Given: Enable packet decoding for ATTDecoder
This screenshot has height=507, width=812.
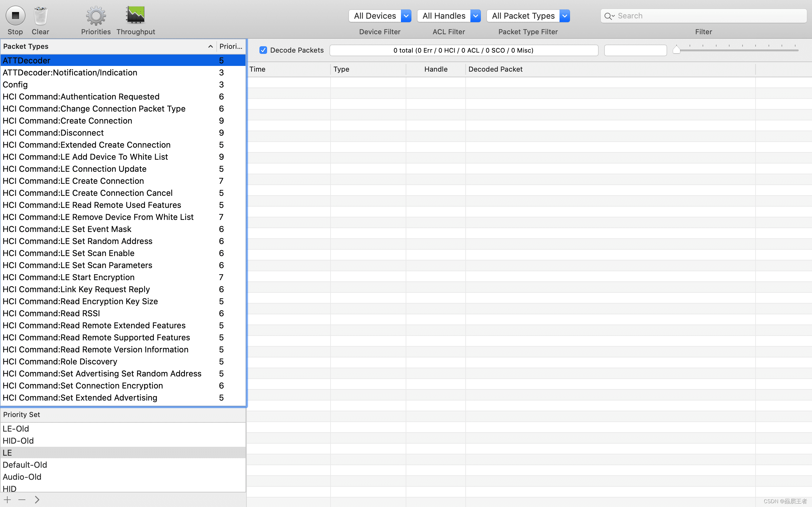Looking at the screenshot, I should coord(264,50).
